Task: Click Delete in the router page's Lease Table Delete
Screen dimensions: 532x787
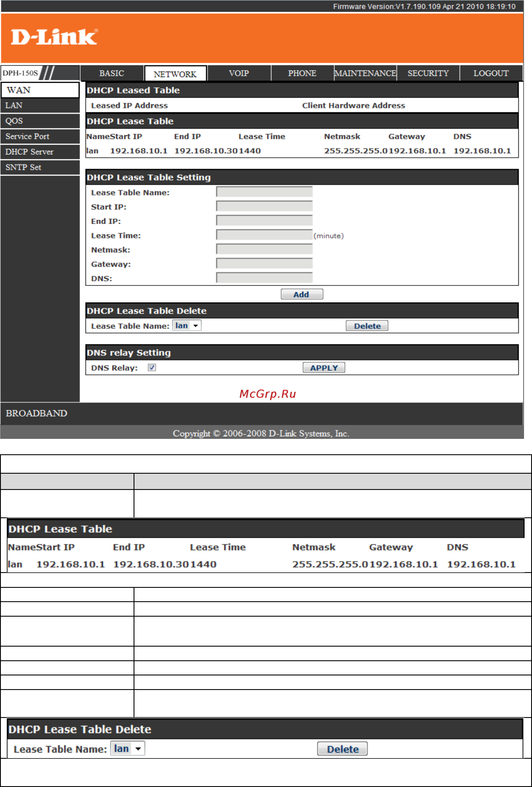Action: (367, 326)
